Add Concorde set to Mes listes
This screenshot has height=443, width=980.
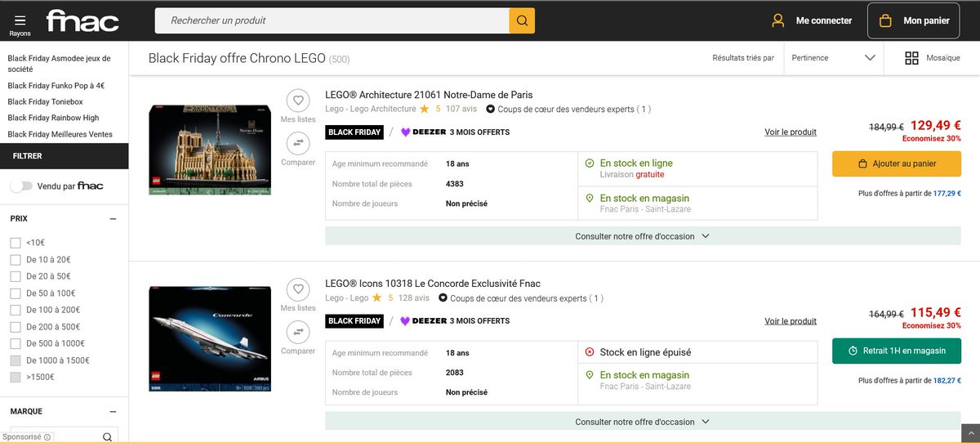tap(298, 289)
